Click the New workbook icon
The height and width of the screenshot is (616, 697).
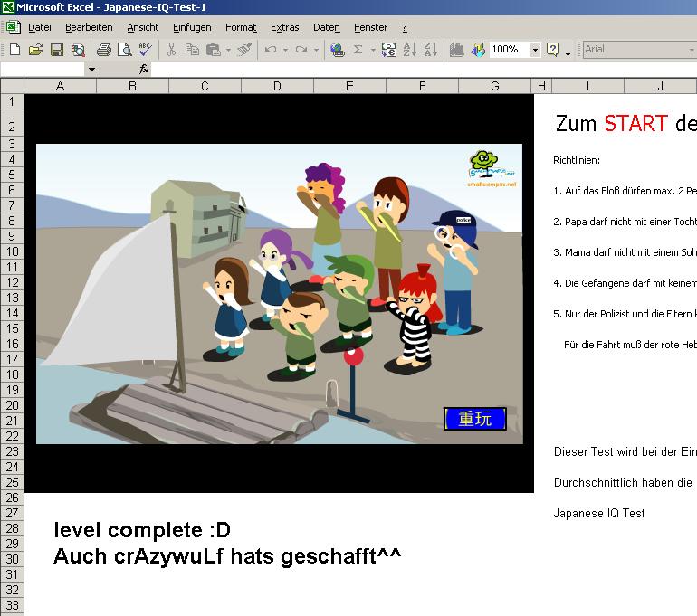(x=14, y=50)
